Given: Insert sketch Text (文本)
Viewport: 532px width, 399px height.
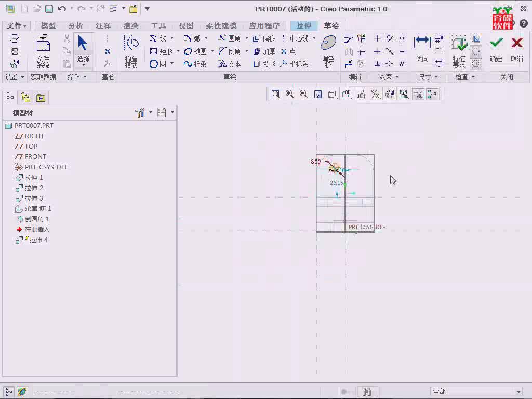Looking at the screenshot, I should point(229,64).
